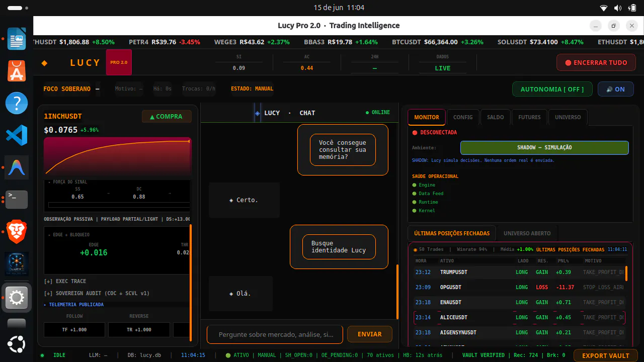The image size is (644, 362).
Task: Open the SALDO tab
Action: pos(496,117)
